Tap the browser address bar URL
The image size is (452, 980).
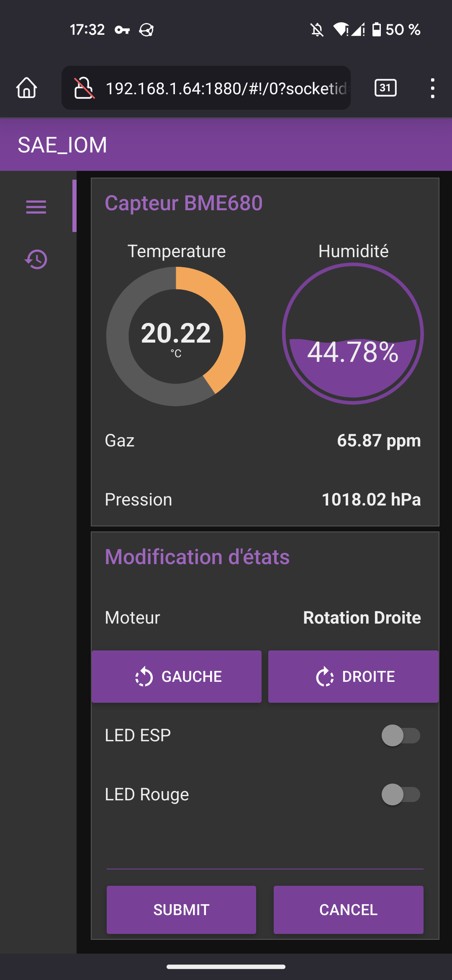pyautogui.click(x=226, y=88)
